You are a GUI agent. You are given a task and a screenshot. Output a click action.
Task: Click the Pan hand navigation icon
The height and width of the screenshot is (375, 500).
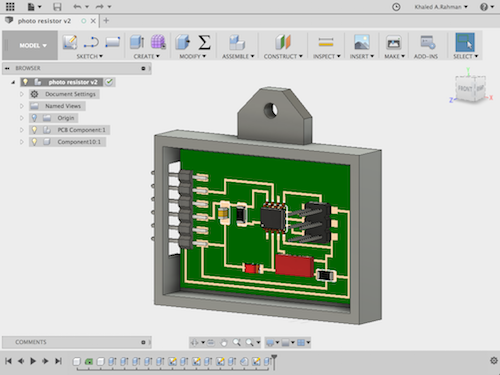pyautogui.click(x=224, y=342)
